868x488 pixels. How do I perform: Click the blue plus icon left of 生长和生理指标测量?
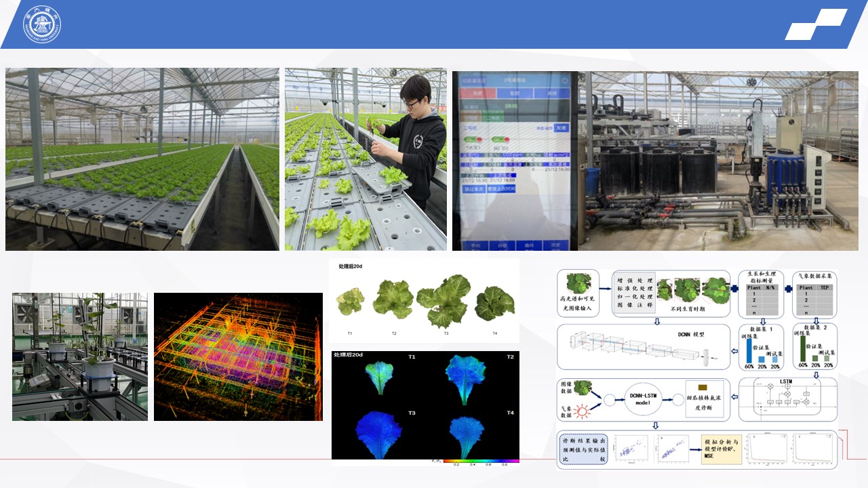click(x=734, y=289)
